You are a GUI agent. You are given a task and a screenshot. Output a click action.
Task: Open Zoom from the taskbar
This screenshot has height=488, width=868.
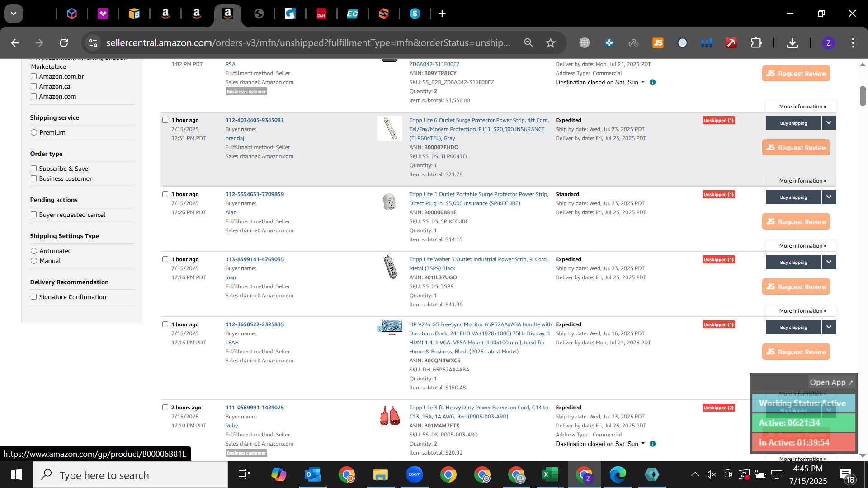[414, 474]
